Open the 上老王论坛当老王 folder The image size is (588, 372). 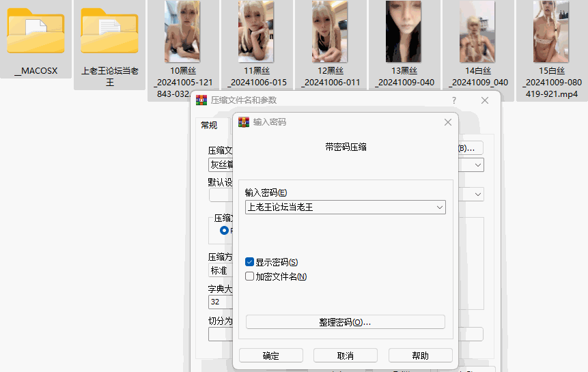[x=109, y=32]
